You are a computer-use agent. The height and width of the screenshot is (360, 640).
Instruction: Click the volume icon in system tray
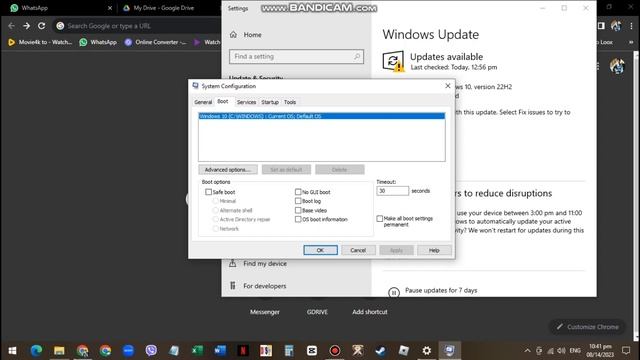point(562,350)
